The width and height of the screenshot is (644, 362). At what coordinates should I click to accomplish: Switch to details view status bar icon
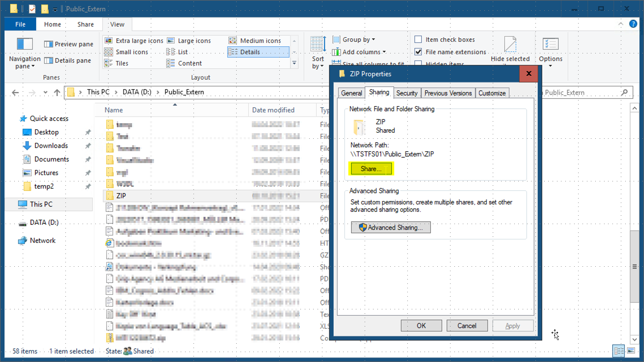click(x=619, y=351)
